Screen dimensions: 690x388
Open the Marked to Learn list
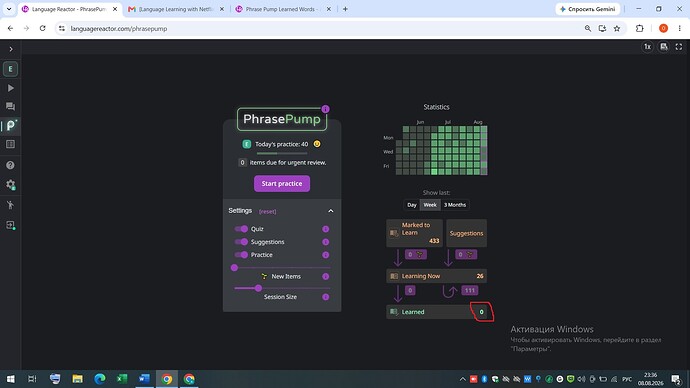click(x=415, y=233)
